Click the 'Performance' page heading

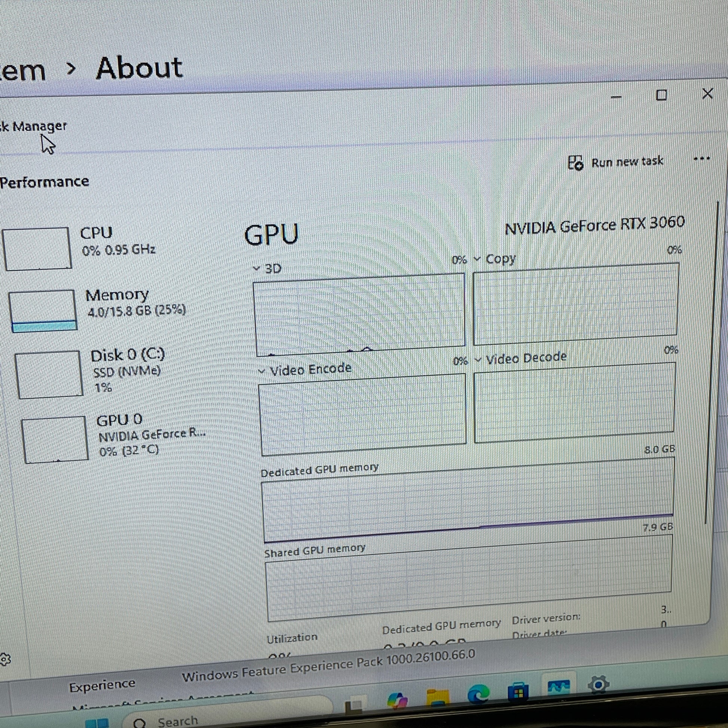(45, 182)
